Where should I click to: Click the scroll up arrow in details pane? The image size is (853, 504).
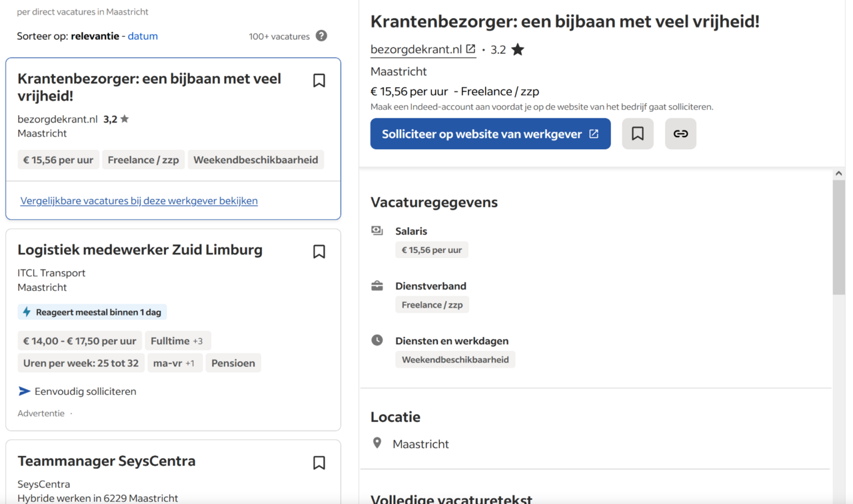(x=838, y=174)
